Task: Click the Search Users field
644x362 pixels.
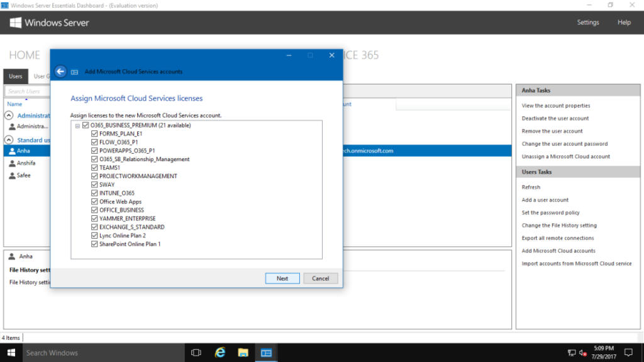Action: click(27, 91)
